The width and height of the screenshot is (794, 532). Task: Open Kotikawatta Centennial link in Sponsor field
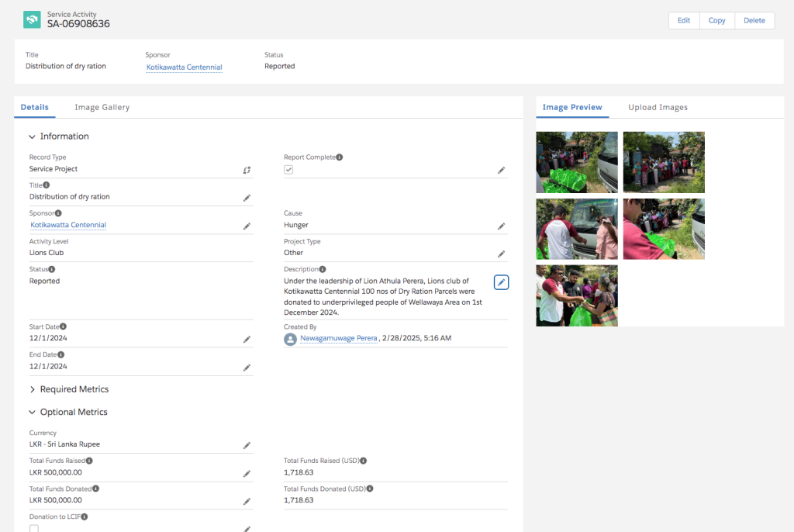click(68, 225)
